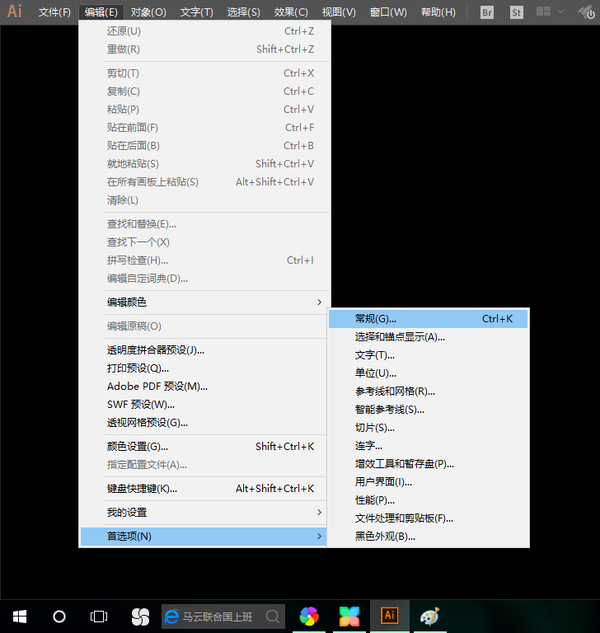Choose 选择和锚点显示(A)... preferences
Viewport: 600px width, 633px height.
click(428, 337)
